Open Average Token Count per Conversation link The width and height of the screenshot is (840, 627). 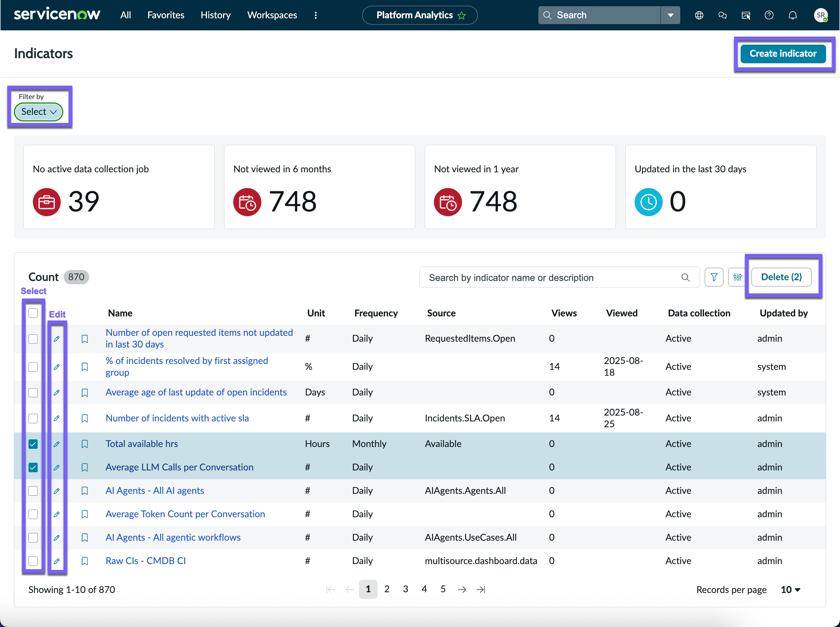pyautogui.click(x=185, y=514)
